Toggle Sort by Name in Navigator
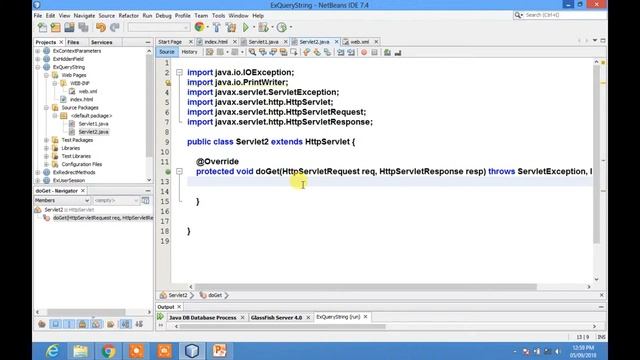 pos(125,324)
